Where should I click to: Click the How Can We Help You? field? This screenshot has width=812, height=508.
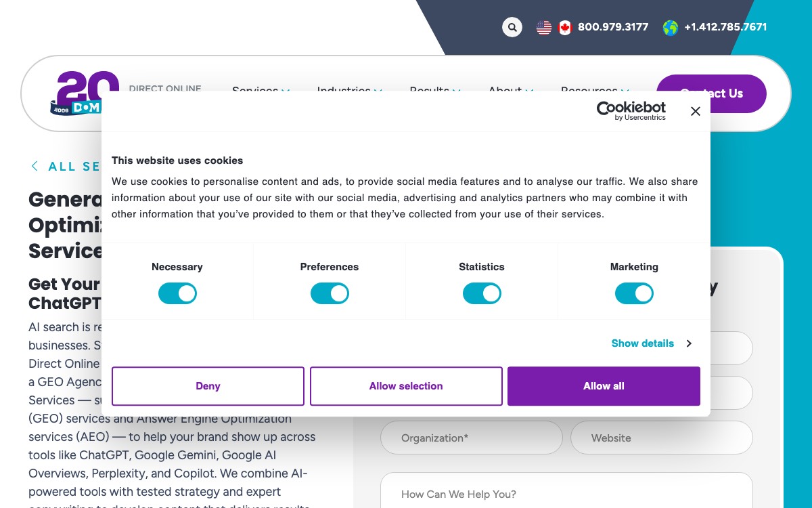coord(566,490)
